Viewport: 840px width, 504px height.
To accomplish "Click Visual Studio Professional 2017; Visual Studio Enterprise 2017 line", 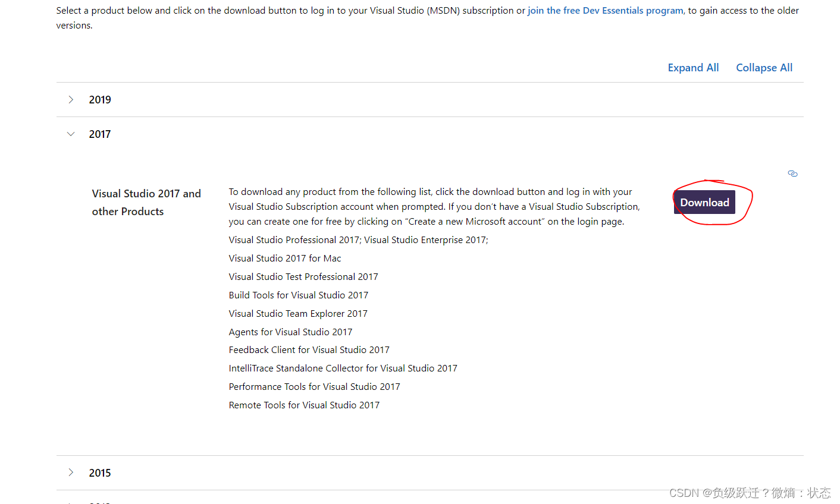I will point(358,240).
